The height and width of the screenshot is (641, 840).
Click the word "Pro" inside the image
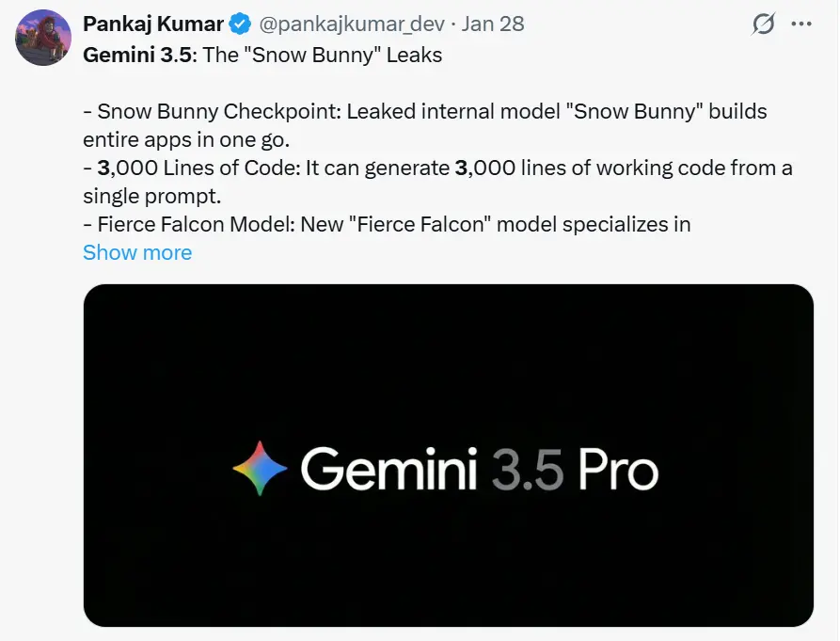[x=618, y=468]
